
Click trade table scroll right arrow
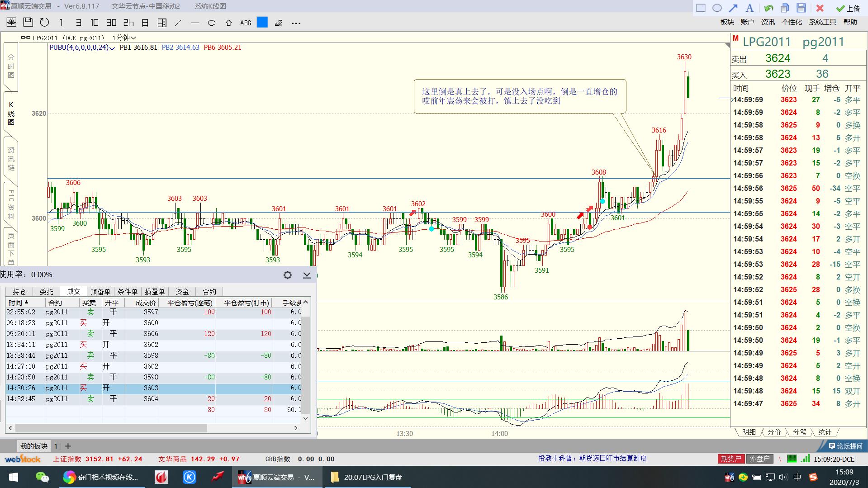296,428
